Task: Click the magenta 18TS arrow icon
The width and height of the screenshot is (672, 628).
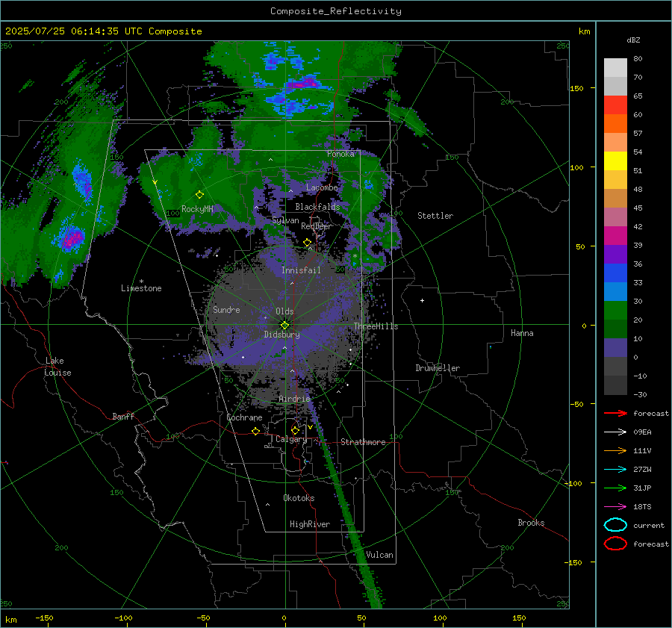Action: coord(615,507)
